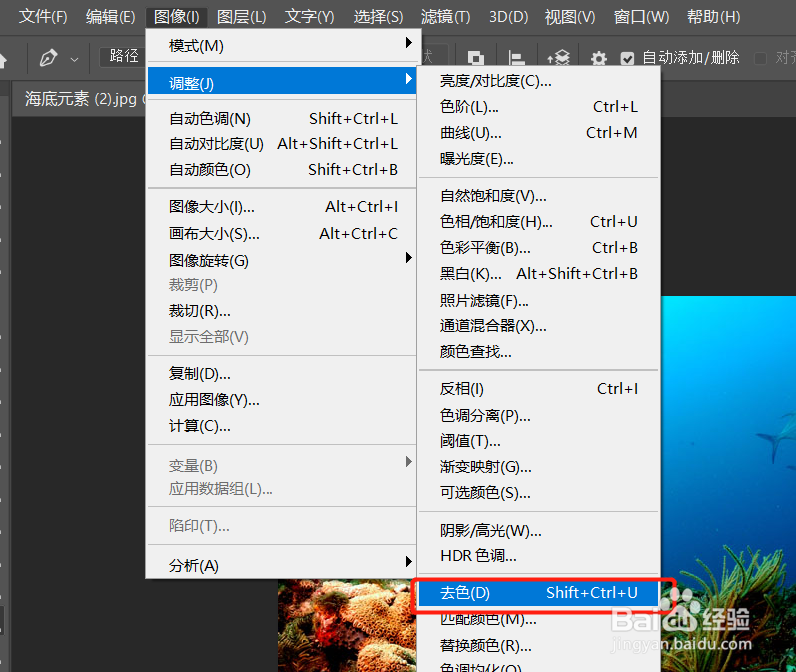Expand the 模式(M) submenu

coord(284,46)
